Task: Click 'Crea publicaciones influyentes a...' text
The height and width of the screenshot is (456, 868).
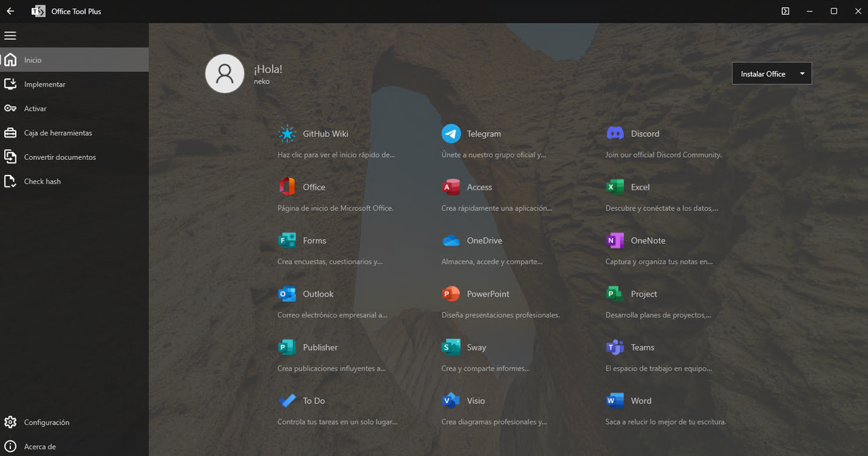Action: pyautogui.click(x=332, y=369)
